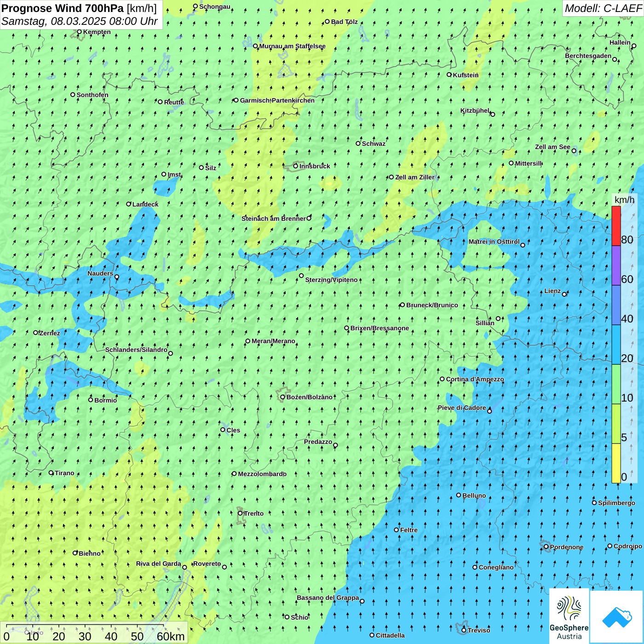Click the blue cloud logo icon

(617, 617)
